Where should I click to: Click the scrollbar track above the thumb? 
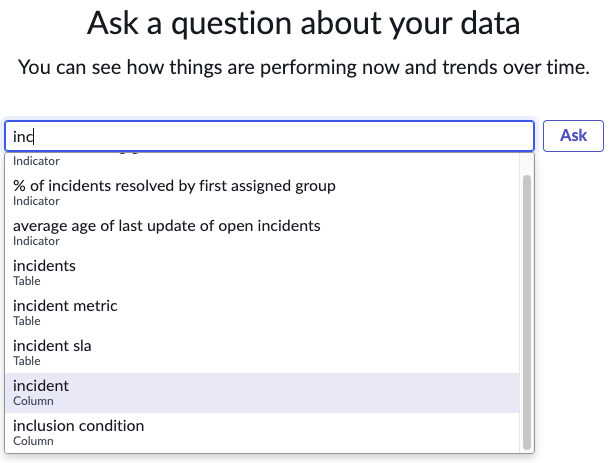tap(527, 164)
